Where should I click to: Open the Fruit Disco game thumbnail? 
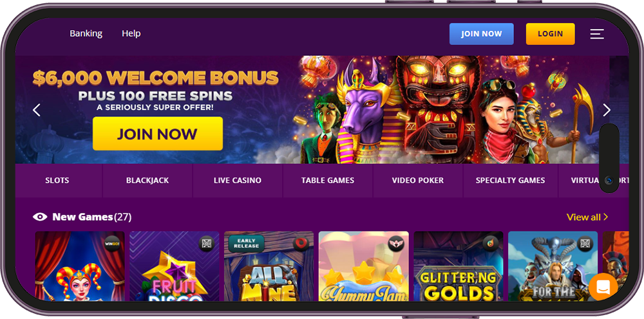174,266
